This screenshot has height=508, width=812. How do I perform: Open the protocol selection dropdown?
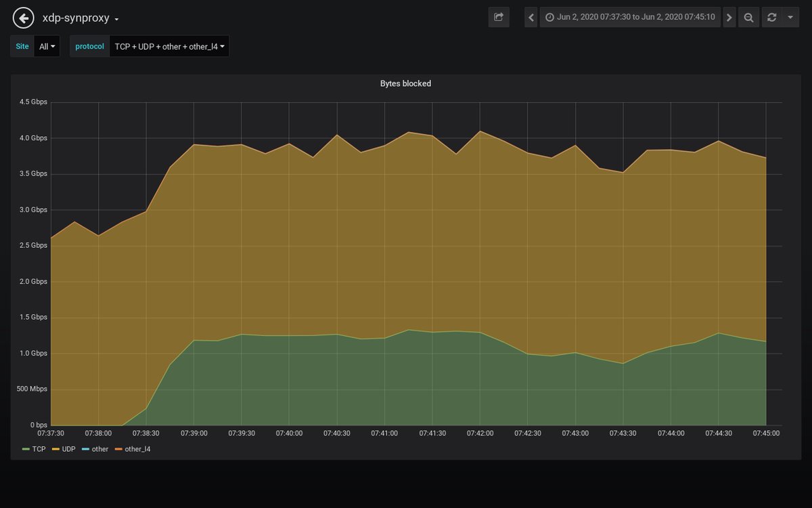[169, 47]
